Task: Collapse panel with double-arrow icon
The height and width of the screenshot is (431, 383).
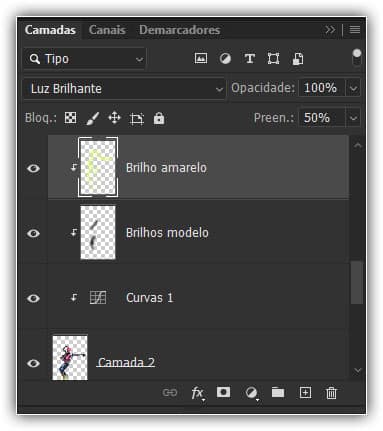Action: coord(330,30)
